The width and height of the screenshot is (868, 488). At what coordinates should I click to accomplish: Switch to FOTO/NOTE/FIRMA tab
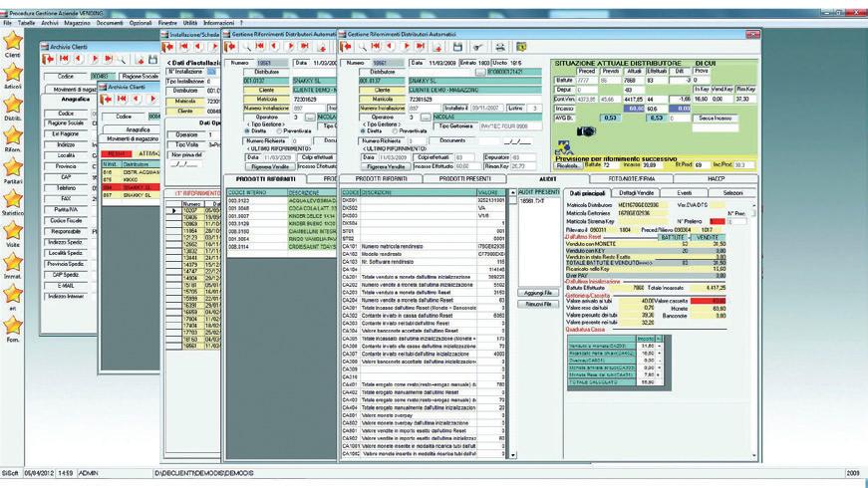tap(632, 178)
